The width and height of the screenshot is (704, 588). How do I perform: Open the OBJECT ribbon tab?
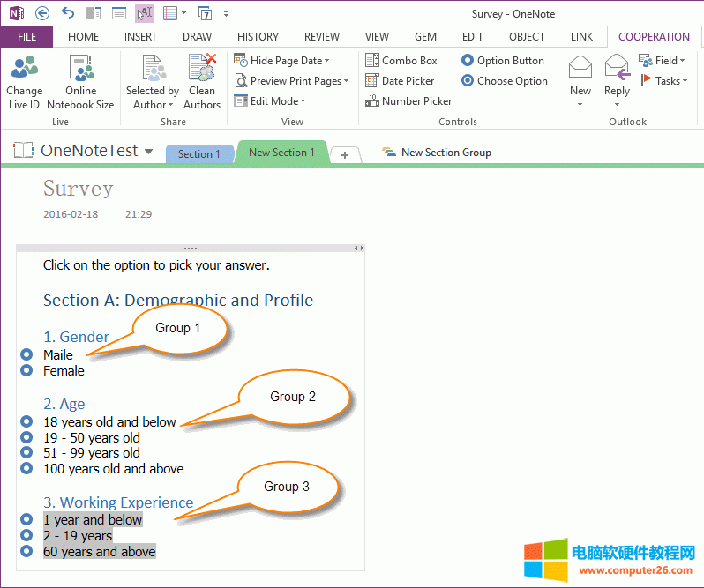[527, 37]
